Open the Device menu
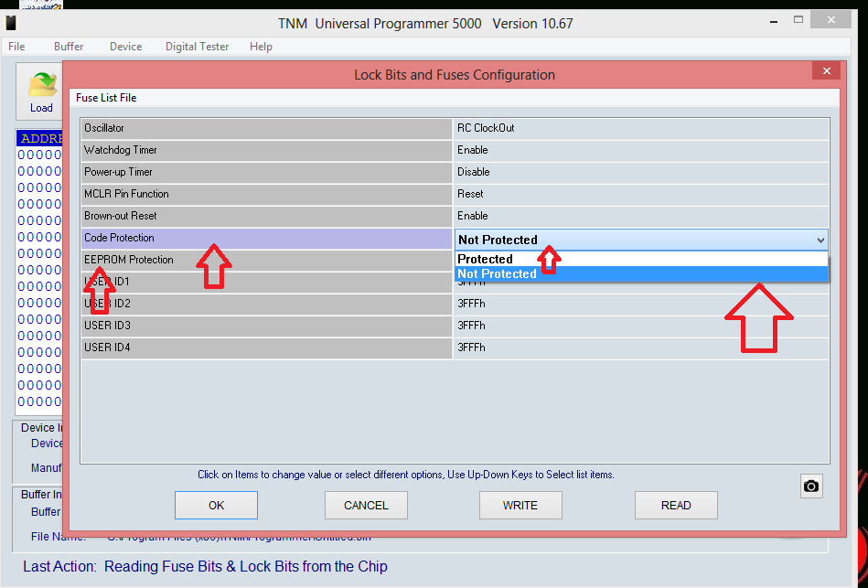868x588 pixels. (x=125, y=47)
